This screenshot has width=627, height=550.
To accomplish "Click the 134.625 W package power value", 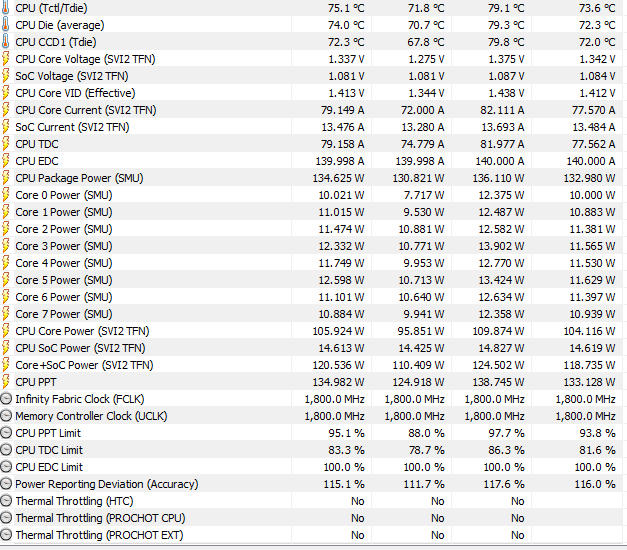I will 338,178.
